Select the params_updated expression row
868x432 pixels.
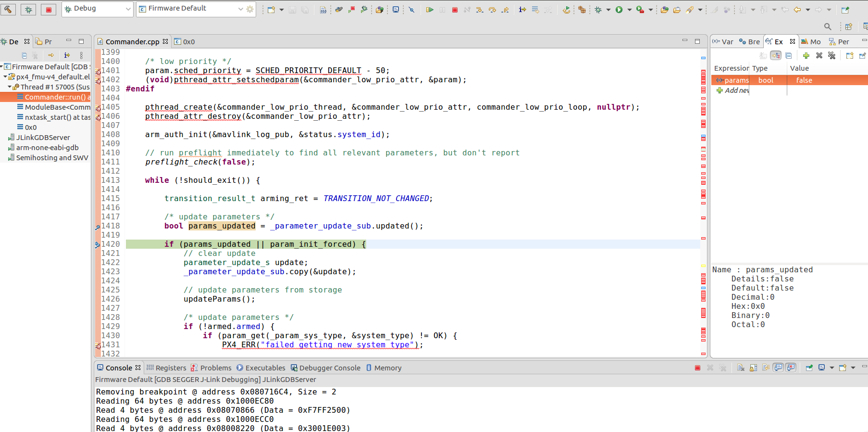pos(790,80)
